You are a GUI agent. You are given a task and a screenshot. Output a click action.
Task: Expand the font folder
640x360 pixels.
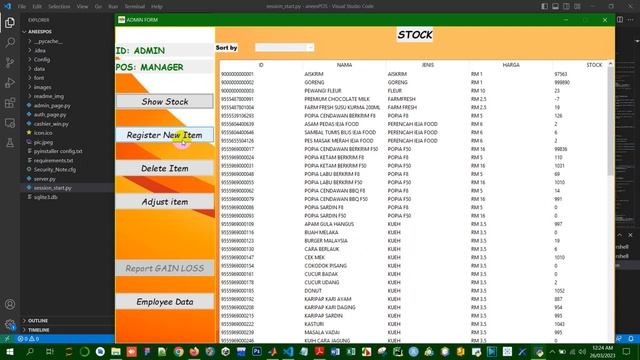pyautogui.click(x=39, y=78)
